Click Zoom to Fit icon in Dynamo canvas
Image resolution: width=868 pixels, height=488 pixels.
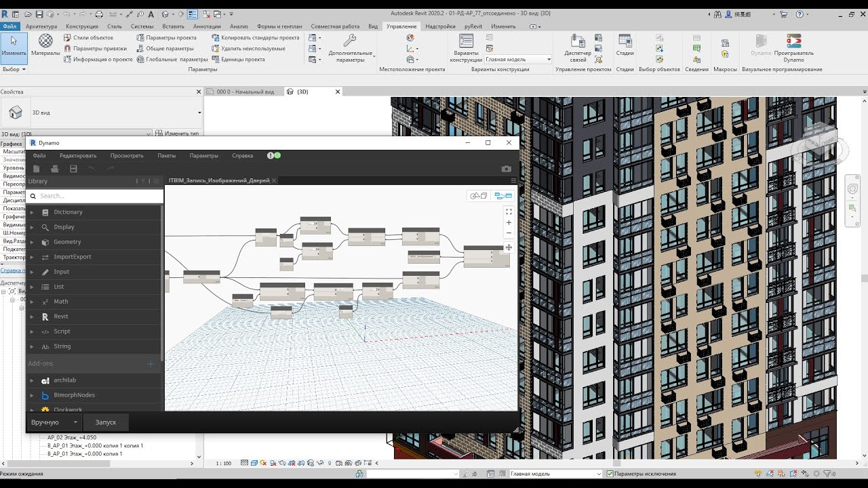509,211
